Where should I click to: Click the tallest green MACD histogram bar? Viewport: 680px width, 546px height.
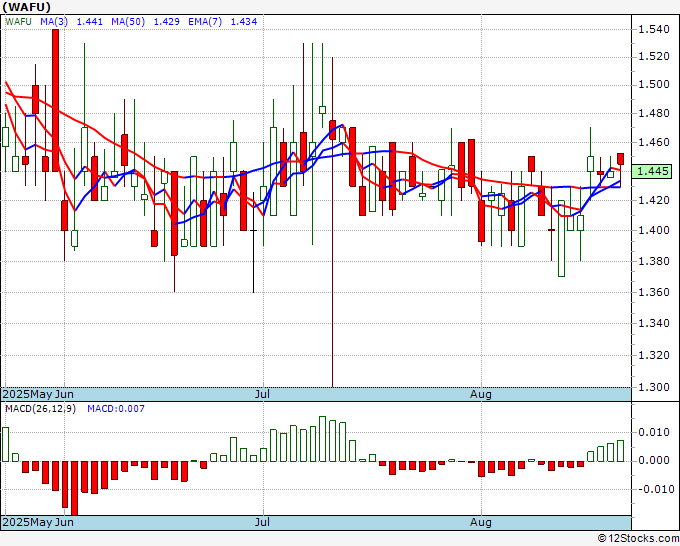[322, 439]
